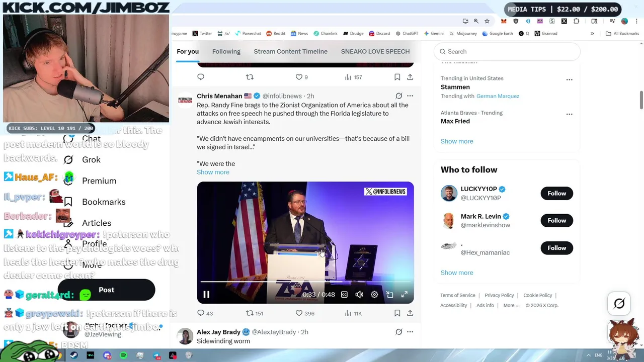The height and width of the screenshot is (362, 644).
Task: Follow Mark R. Levin
Action: pos(557,220)
